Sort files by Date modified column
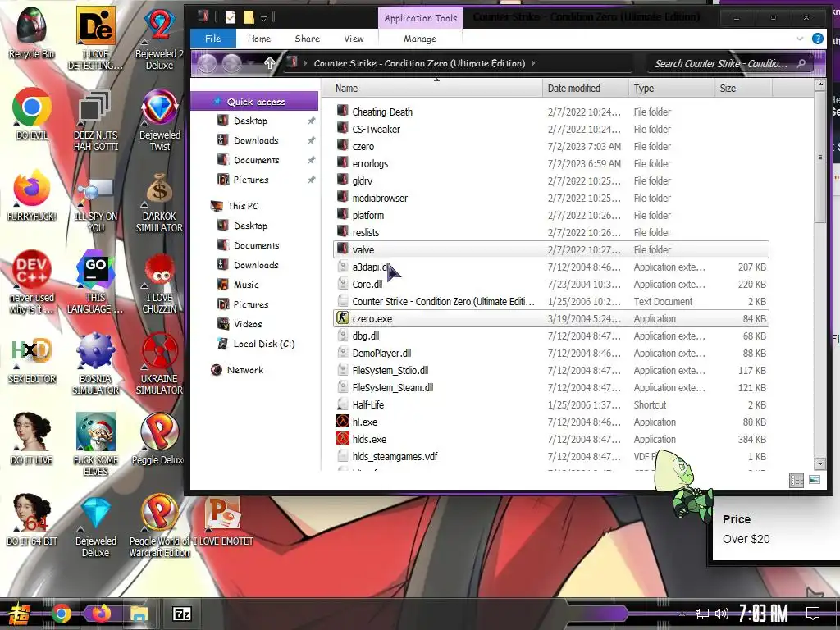Screen dimensions: 840x630 tap(585, 89)
